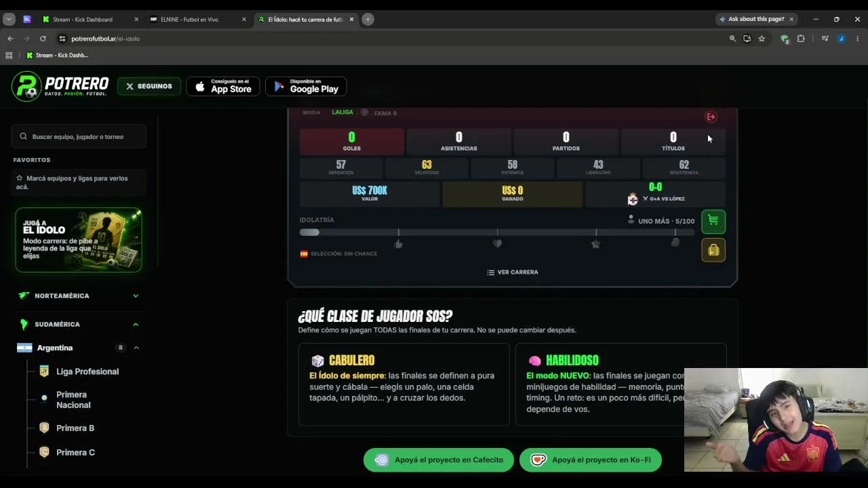Click the heart idolatry milestone icon
The width and height of the screenshot is (868, 488).
click(x=497, y=244)
